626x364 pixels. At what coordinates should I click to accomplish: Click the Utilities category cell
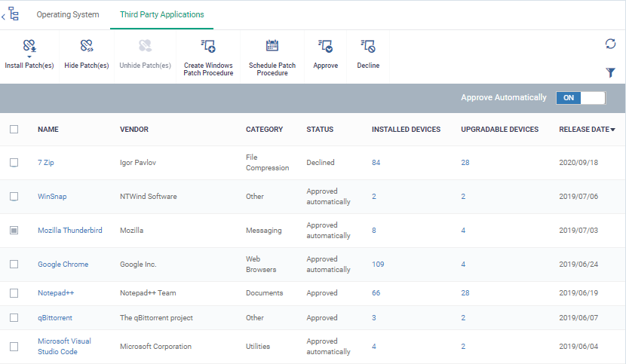point(258,347)
